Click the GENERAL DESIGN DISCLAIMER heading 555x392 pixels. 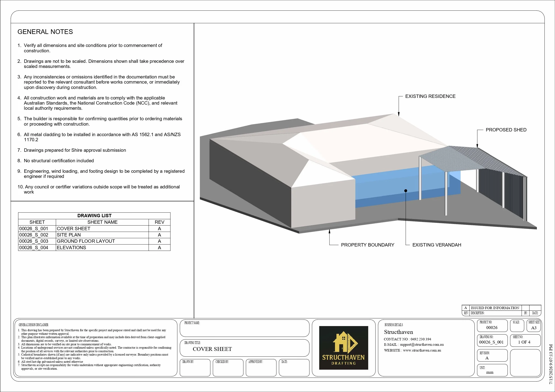pos(33,325)
